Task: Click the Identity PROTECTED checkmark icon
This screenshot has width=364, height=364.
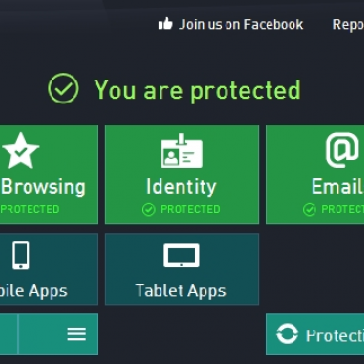Action: [x=149, y=210]
